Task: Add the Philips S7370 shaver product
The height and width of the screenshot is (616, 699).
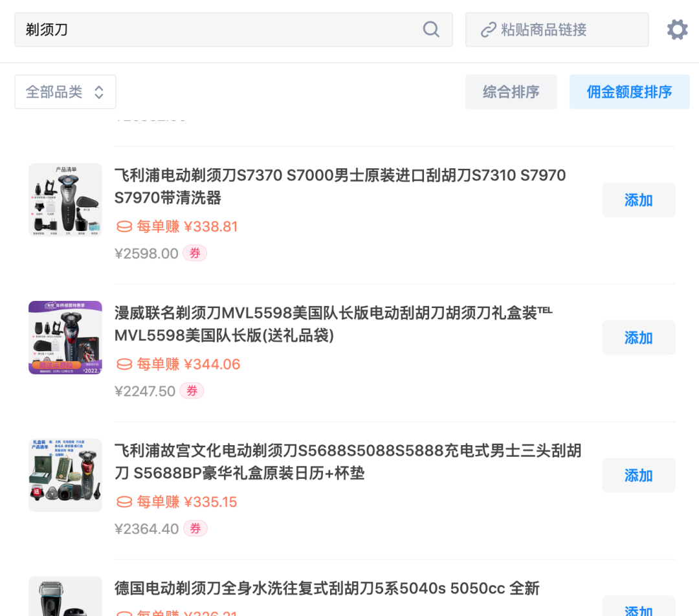Action: coord(638,200)
